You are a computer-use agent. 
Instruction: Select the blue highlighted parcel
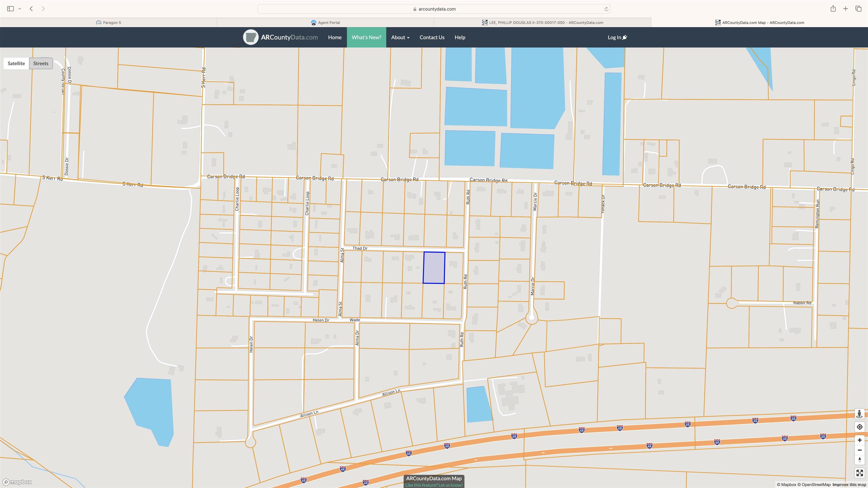coord(434,268)
